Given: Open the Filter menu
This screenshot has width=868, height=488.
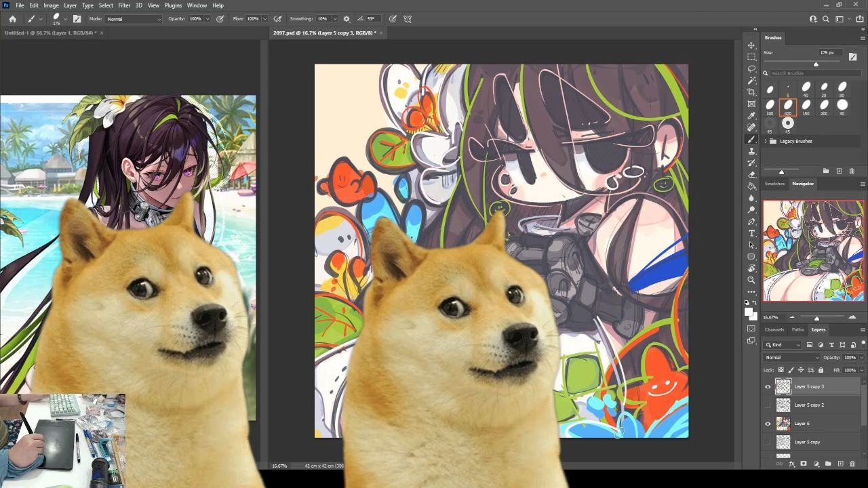Looking at the screenshot, I should point(124,5).
